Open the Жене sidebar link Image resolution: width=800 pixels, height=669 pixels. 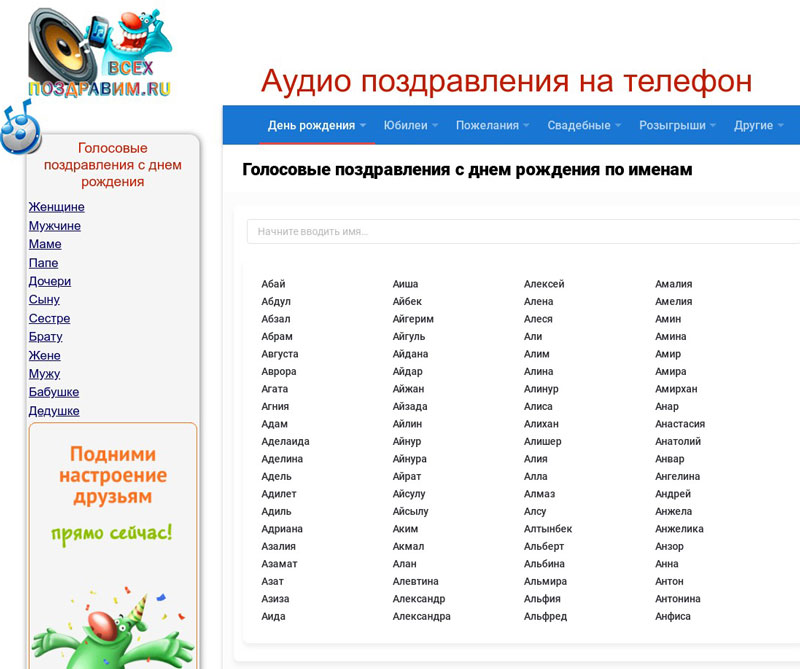(x=44, y=355)
